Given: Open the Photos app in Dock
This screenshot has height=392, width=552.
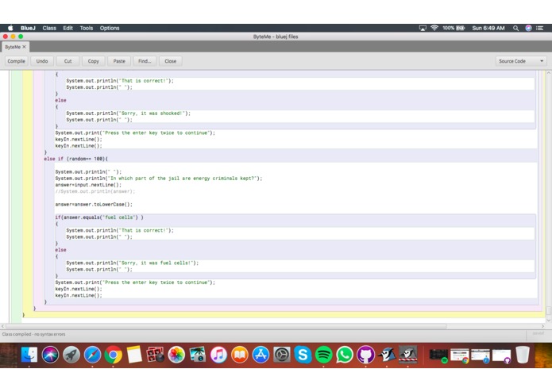Looking at the screenshot, I should point(176,355).
